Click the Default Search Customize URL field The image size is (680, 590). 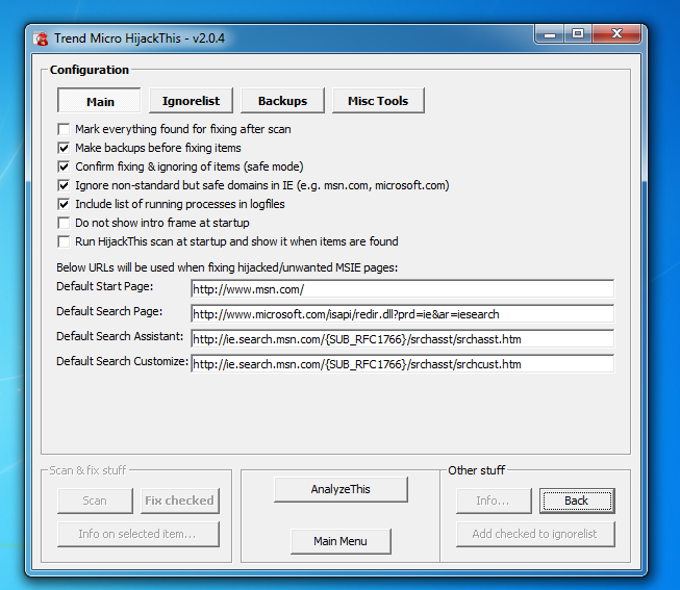coord(402,364)
